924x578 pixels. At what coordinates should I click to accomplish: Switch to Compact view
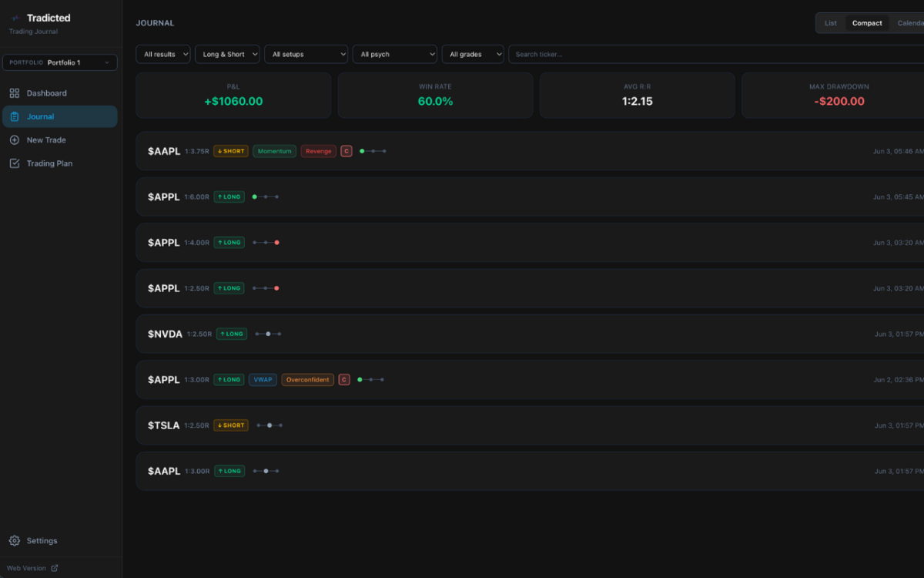tap(867, 23)
